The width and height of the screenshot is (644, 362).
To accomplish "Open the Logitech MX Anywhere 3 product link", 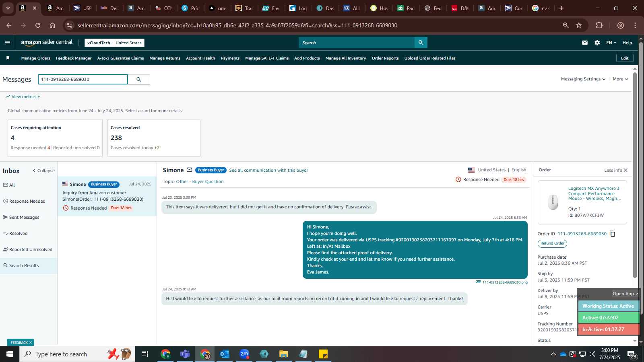I will pyautogui.click(x=594, y=193).
